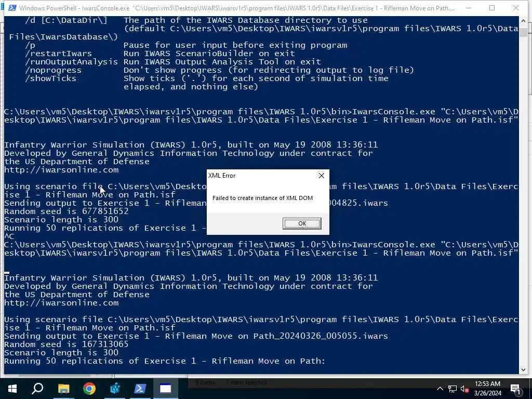The image size is (532, 399).
Task: Click the muted volume tray icon
Action: [x=464, y=389]
